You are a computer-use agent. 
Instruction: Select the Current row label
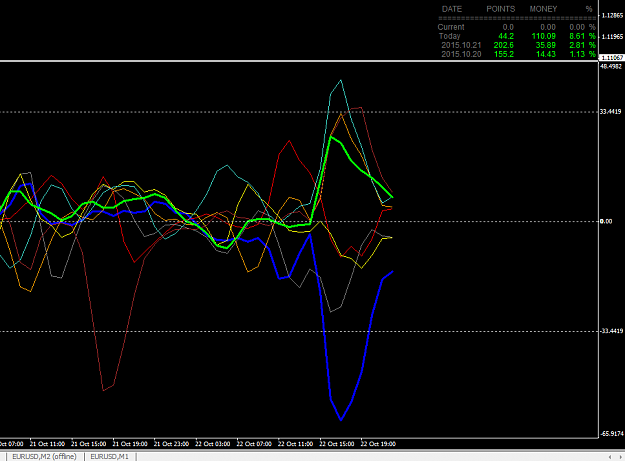tap(451, 27)
